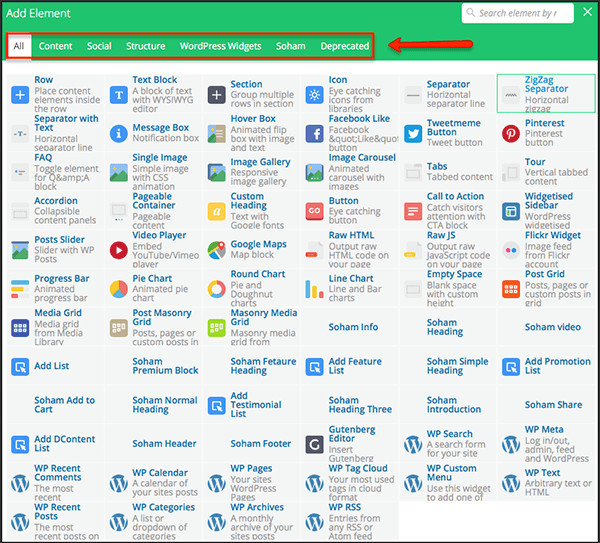Pick the Flickr Widget dots icon

coord(511,250)
